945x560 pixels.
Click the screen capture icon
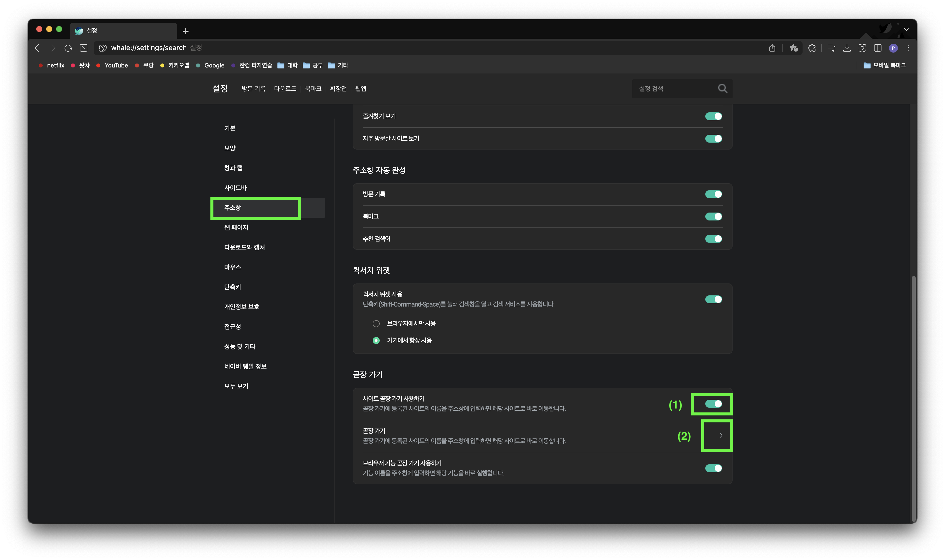pos(862,48)
